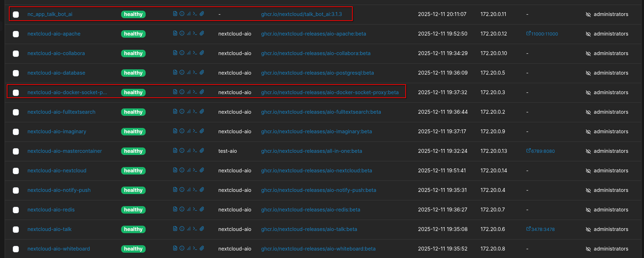Screen dimensions: 644x258
Task: Open the talk_bot_ai:3.1.3 image link
Action: [x=301, y=14]
